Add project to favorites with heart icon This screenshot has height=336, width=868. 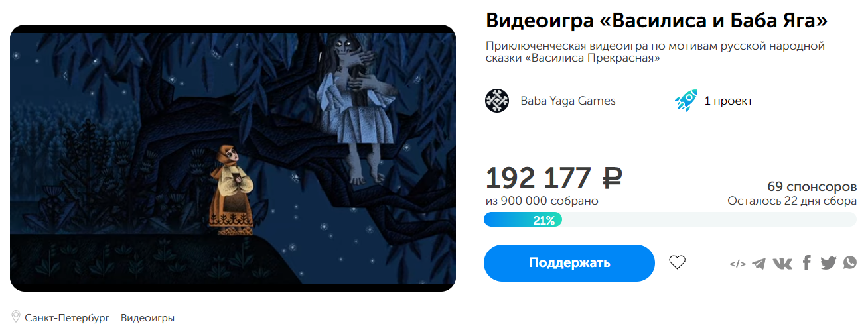coord(677,263)
